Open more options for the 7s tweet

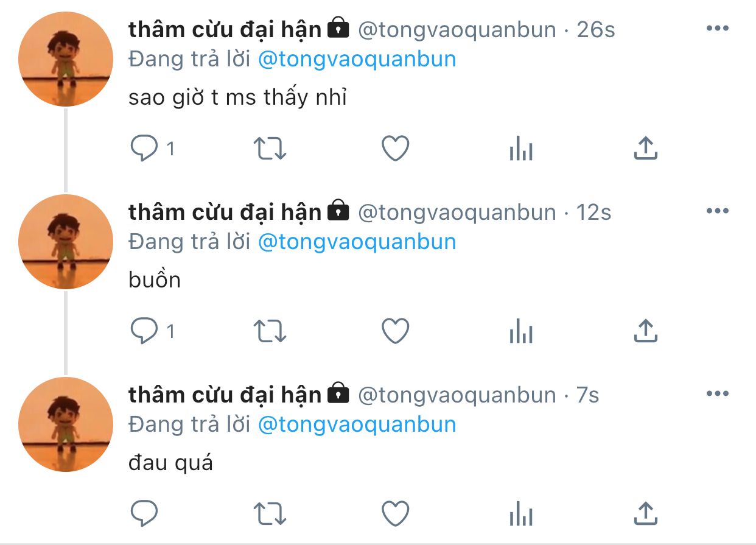pos(718,394)
